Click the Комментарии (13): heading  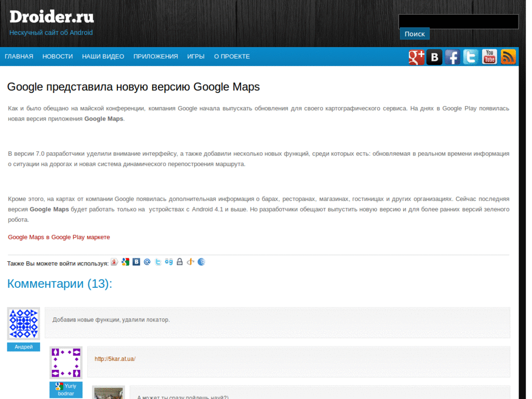coord(60,284)
